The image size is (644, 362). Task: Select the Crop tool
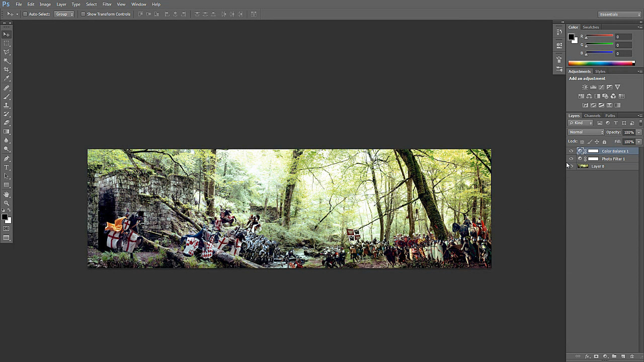coord(7,69)
